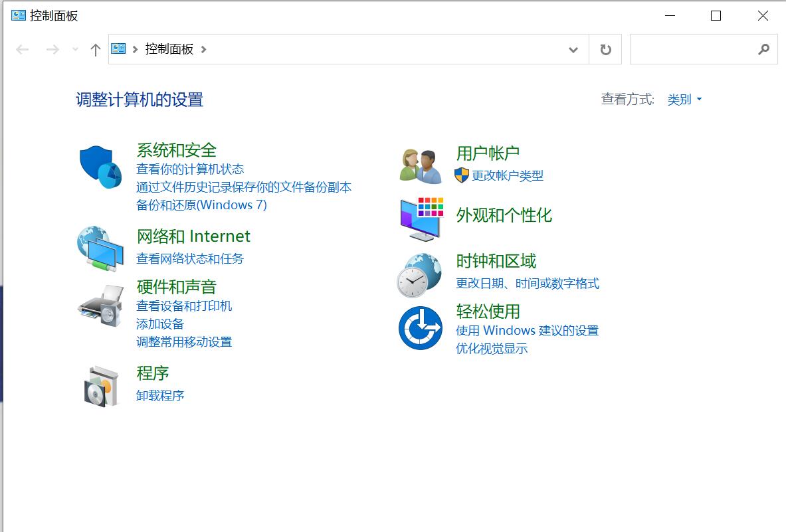Click the 备份和还原(Windows 7) link
The height and width of the screenshot is (532, 786).
coord(201,205)
